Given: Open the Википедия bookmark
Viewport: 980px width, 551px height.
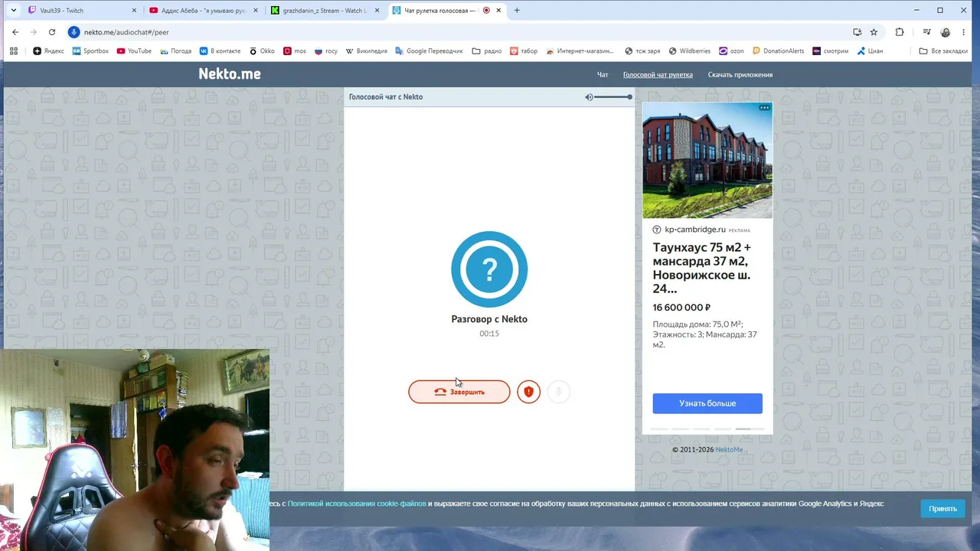Looking at the screenshot, I should 366,51.
